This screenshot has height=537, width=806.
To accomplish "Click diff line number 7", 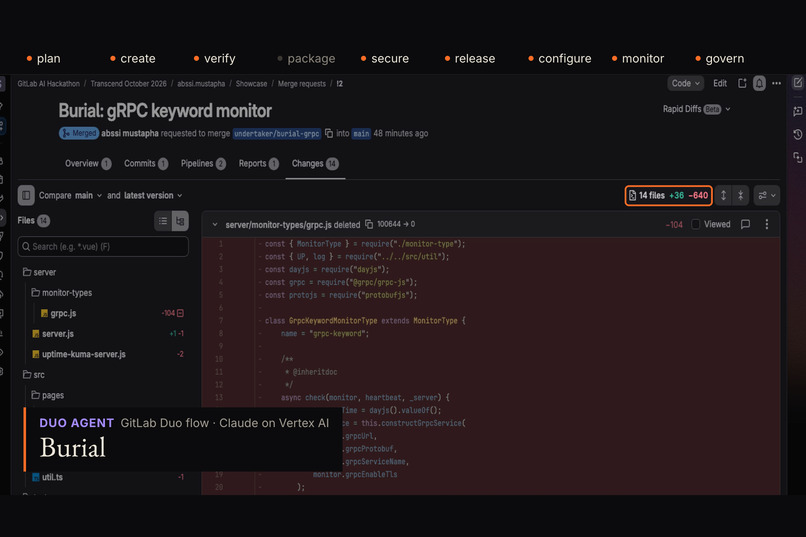I will [x=221, y=321].
